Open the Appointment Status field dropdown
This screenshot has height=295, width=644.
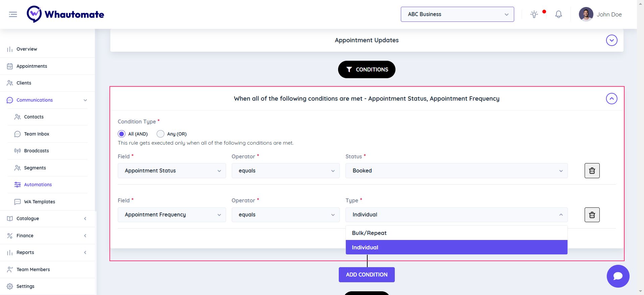(172, 171)
